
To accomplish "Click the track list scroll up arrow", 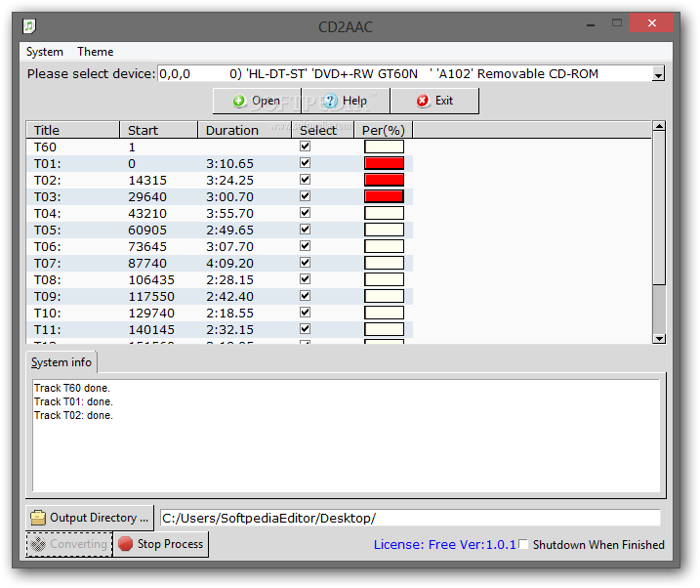I will pyautogui.click(x=659, y=126).
